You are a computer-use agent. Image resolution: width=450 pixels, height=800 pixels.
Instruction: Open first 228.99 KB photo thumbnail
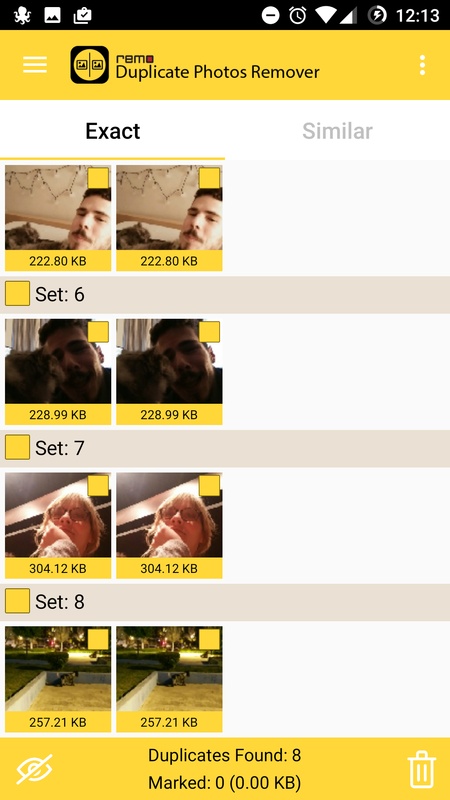pos(58,361)
